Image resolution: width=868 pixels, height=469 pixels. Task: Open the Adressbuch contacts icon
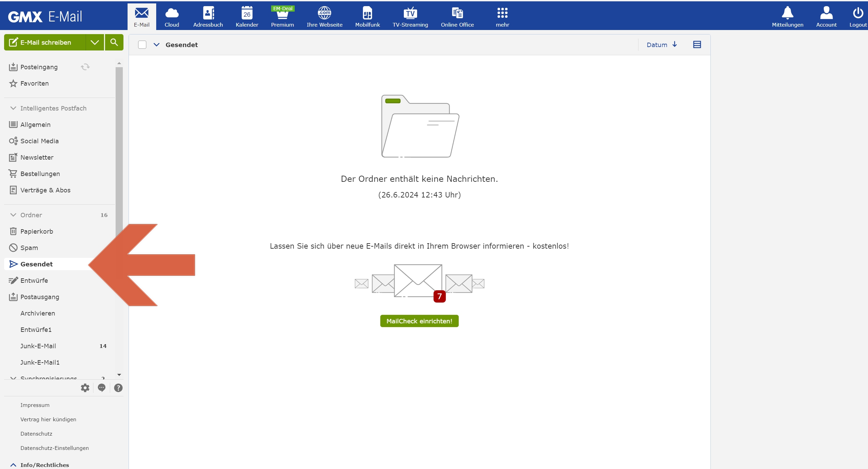[x=208, y=16]
